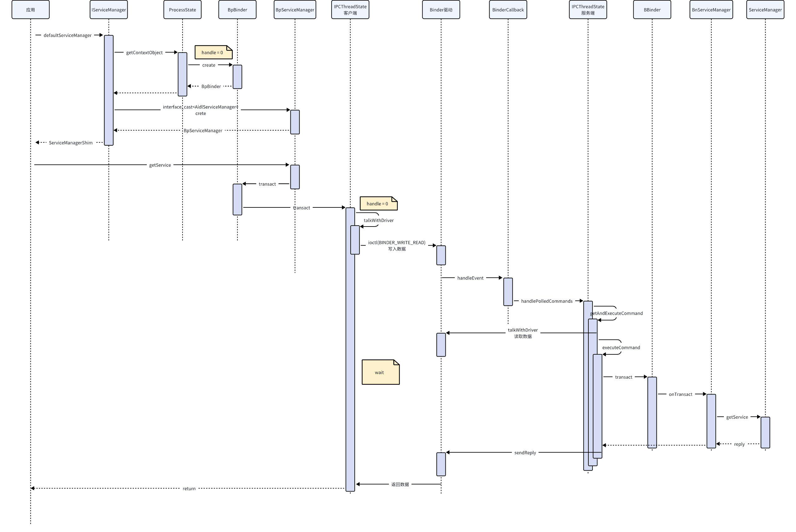Viewport: 796px width, 532px height.
Task: Select the BinderCallback header box
Action: (x=508, y=9)
